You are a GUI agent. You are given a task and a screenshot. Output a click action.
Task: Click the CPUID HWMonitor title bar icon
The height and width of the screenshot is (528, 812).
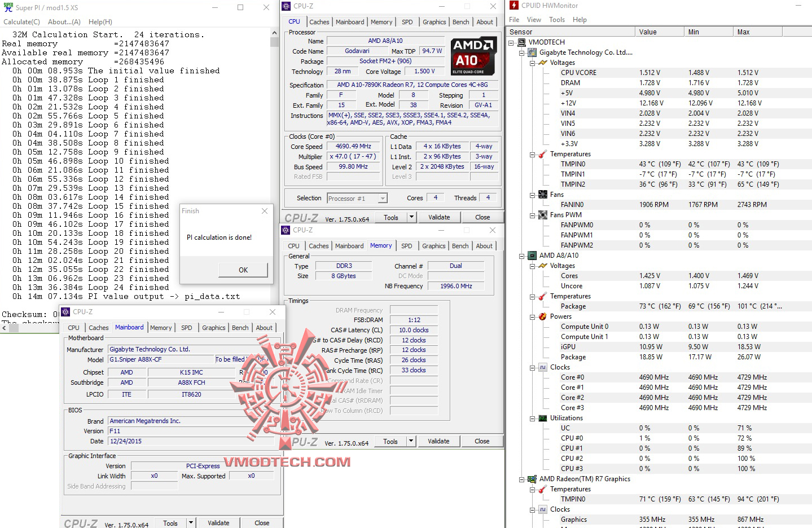click(x=514, y=5)
